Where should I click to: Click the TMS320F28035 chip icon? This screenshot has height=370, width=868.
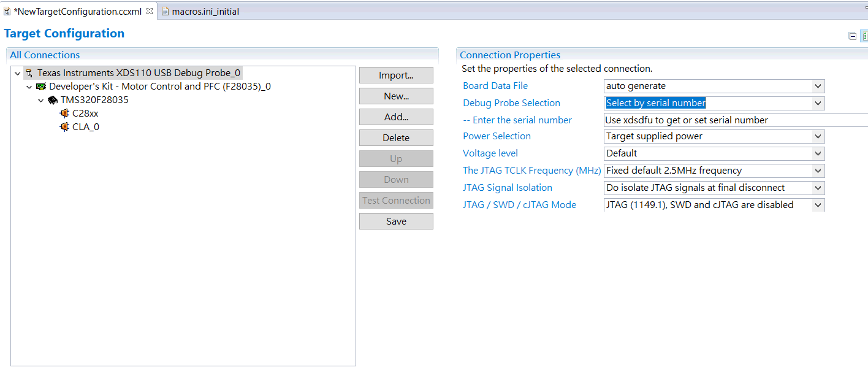coord(53,100)
